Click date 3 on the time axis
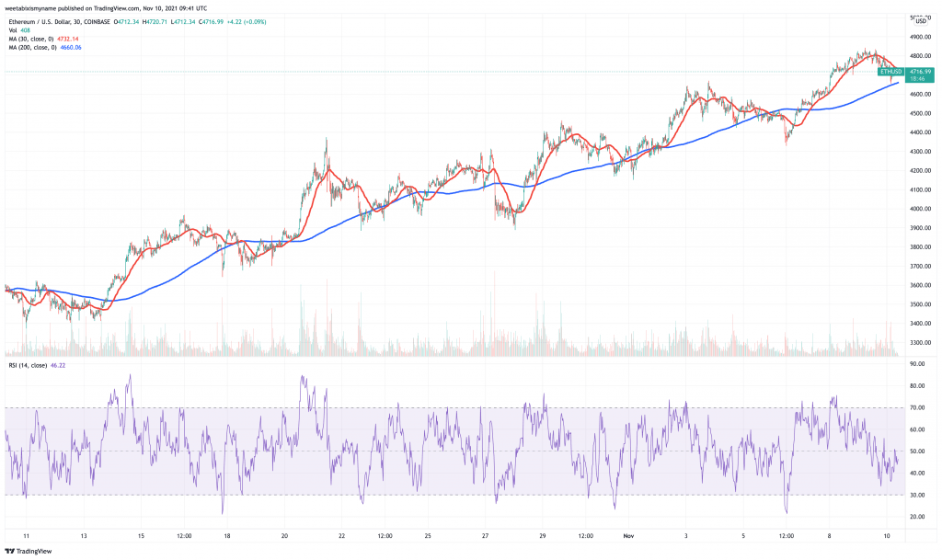The image size is (942, 560). point(685,536)
